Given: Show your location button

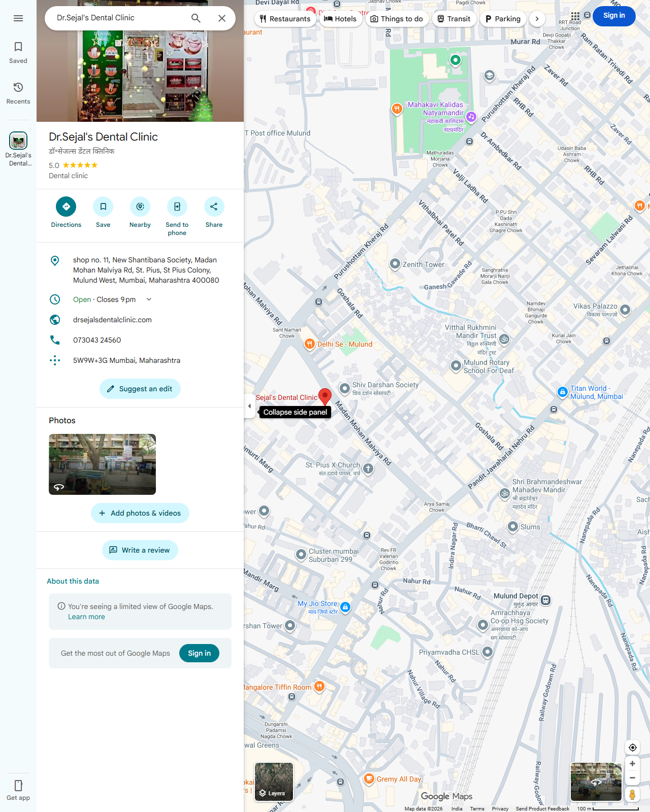Looking at the screenshot, I should (632, 748).
